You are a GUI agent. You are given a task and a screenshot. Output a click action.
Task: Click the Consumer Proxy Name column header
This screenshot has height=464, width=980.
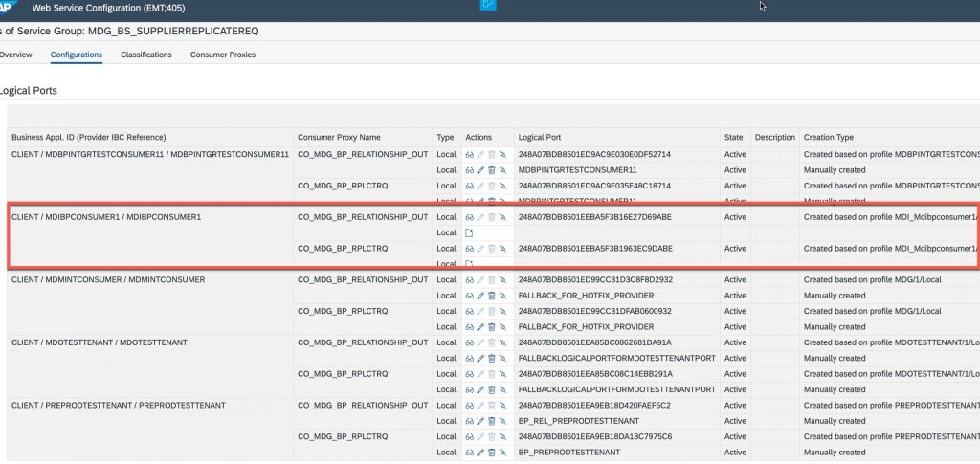pos(339,138)
